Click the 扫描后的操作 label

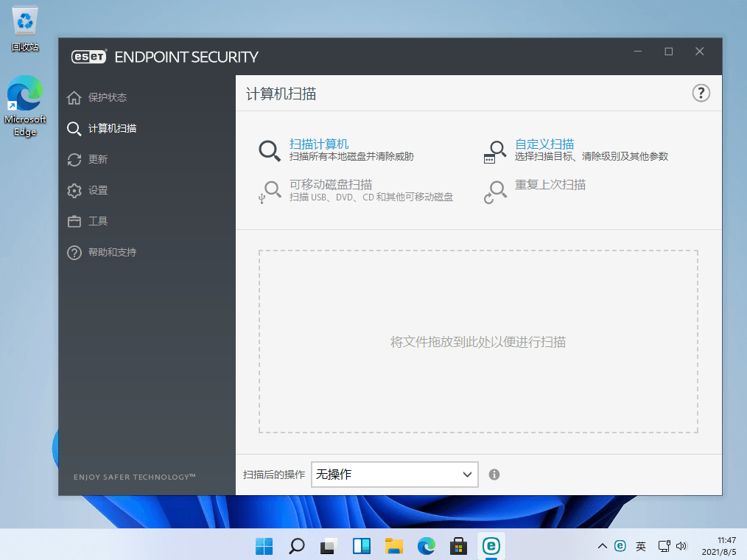coord(274,475)
